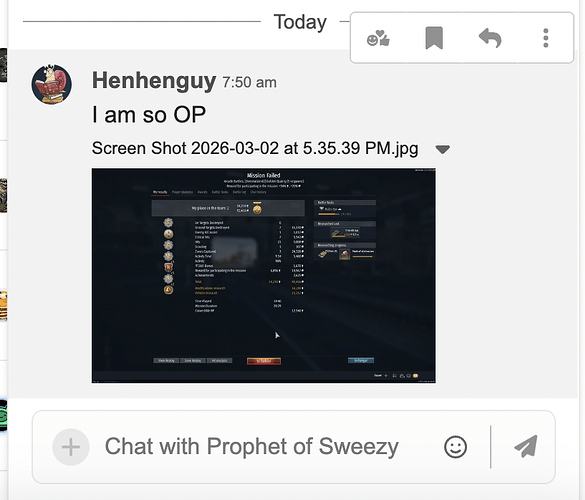Send message with paper plane icon
The height and width of the screenshot is (500, 585).
(526, 446)
